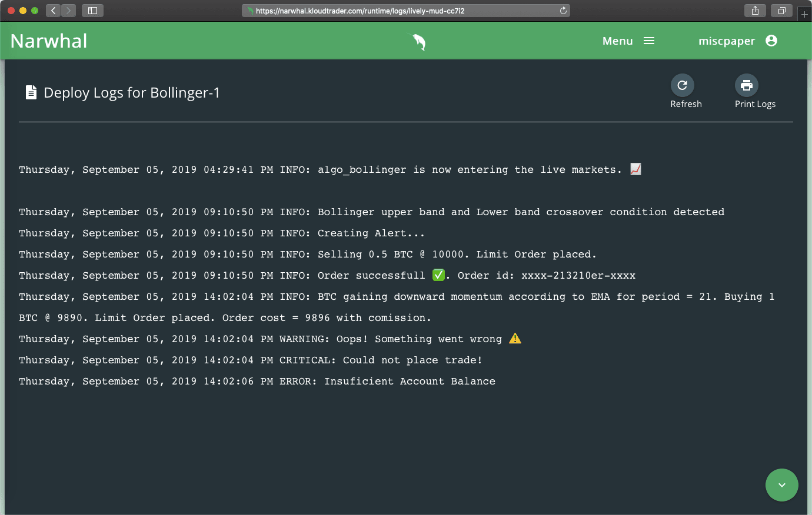The height and width of the screenshot is (515, 812).
Task: Click the miscpaper account avatar icon
Action: click(771, 41)
